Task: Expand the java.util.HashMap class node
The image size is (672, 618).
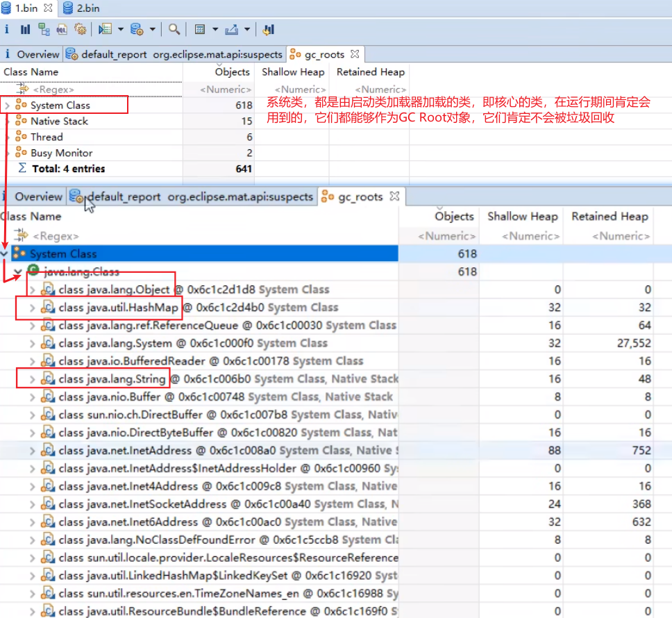Action: pos(32,308)
